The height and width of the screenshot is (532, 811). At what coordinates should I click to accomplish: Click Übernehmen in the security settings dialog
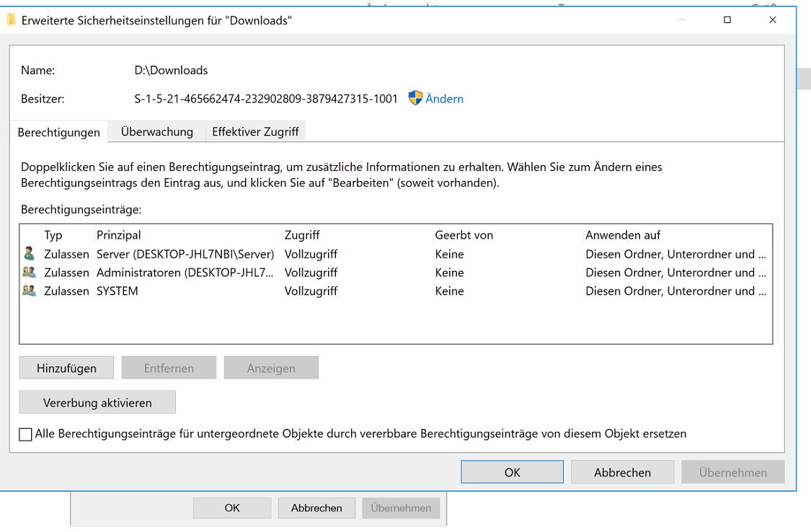tap(733, 472)
